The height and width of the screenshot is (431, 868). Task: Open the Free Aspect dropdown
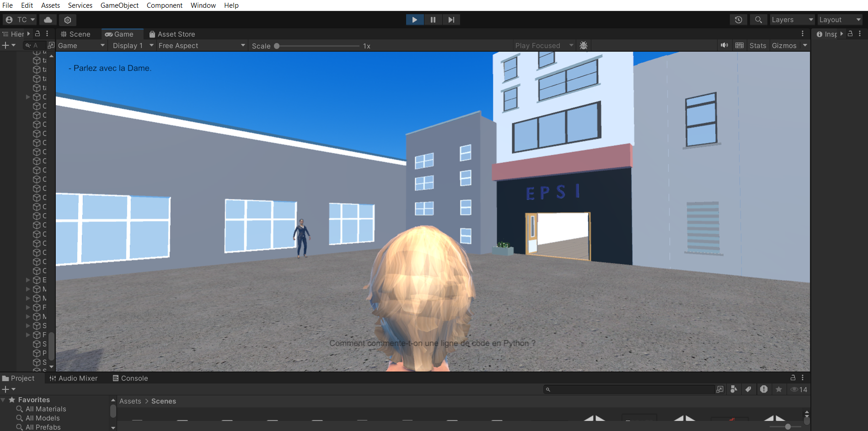tap(201, 46)
